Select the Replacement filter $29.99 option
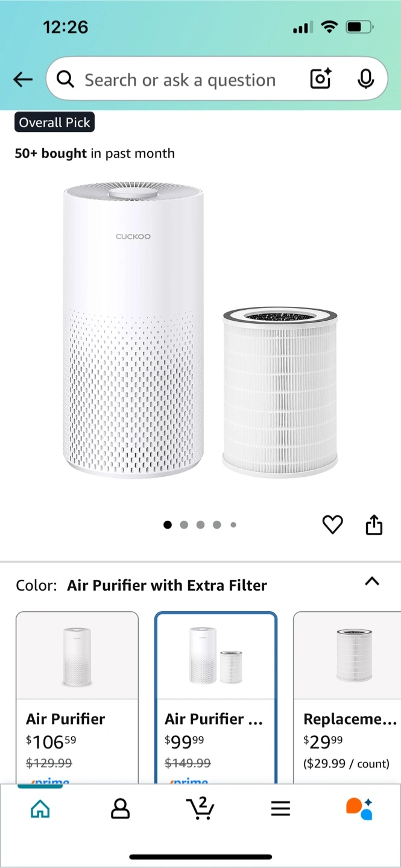Viewport: 401px width, 868px height. click(x=347, y=697)
